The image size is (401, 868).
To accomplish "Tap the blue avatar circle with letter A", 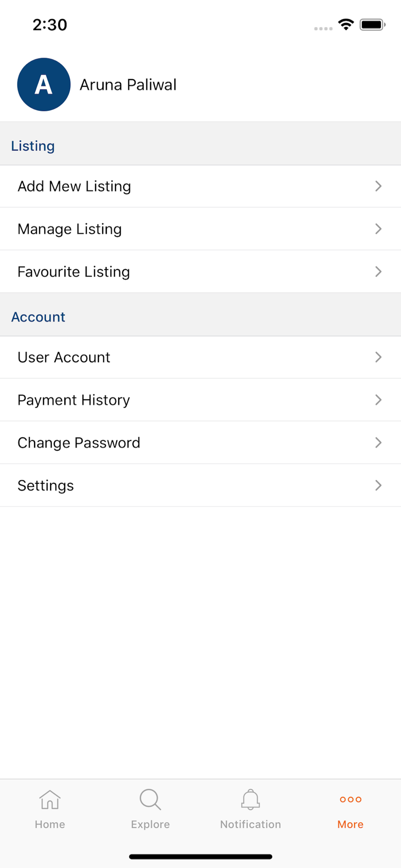I will (44, 85).
